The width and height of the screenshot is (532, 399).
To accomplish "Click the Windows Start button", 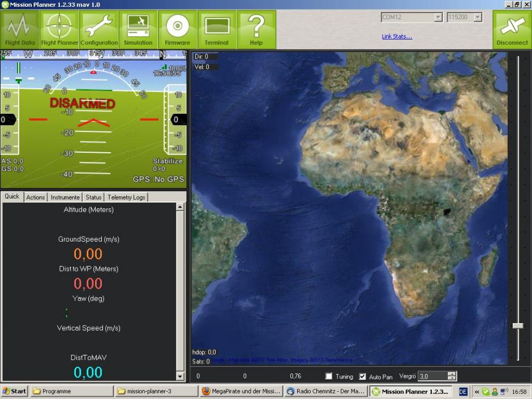I will tap(14, 391).
